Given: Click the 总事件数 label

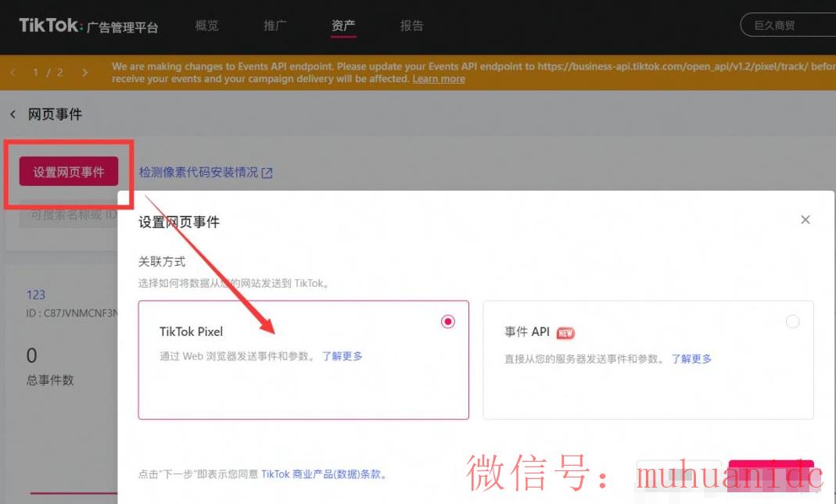Looking at the screenshot, I should coord(50,380).
